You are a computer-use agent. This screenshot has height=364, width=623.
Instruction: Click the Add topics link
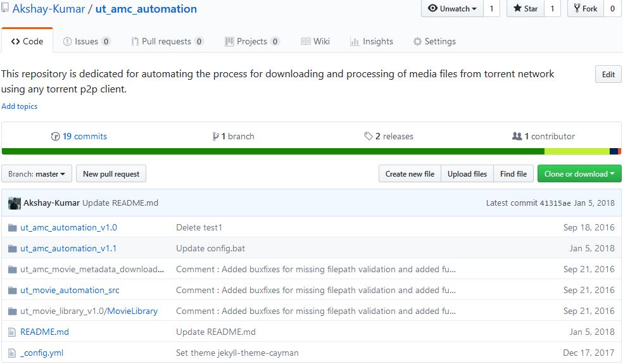tap(20, 106)
